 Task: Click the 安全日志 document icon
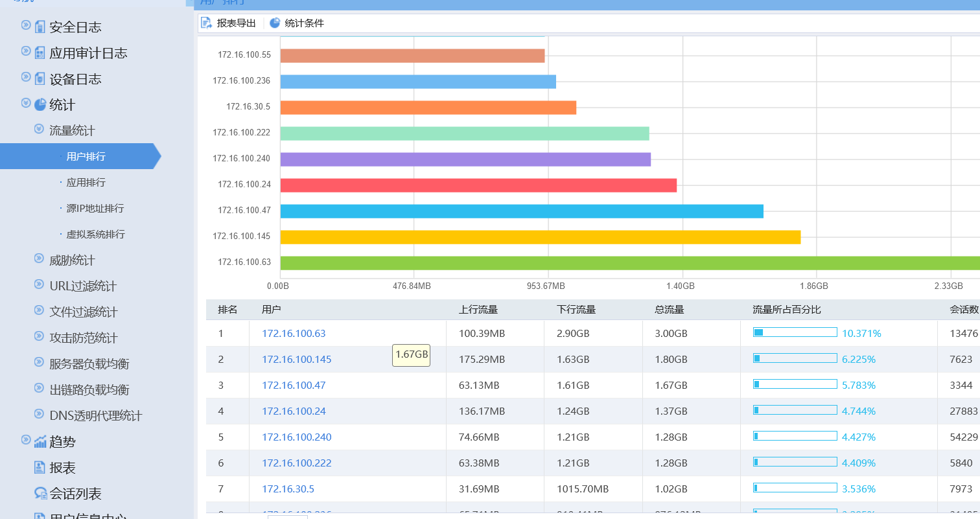click(x=40, y=27)
